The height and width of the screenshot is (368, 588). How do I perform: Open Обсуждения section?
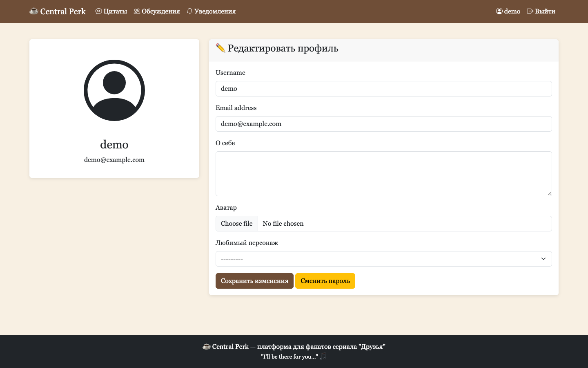click(157, 11)
